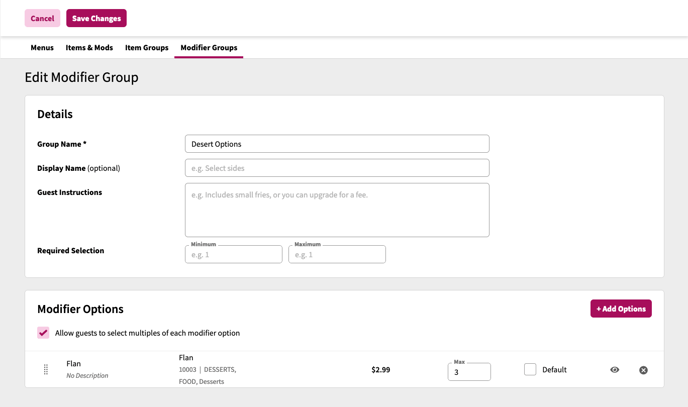Edit the Max quantity field for Flan

(469, 372)
